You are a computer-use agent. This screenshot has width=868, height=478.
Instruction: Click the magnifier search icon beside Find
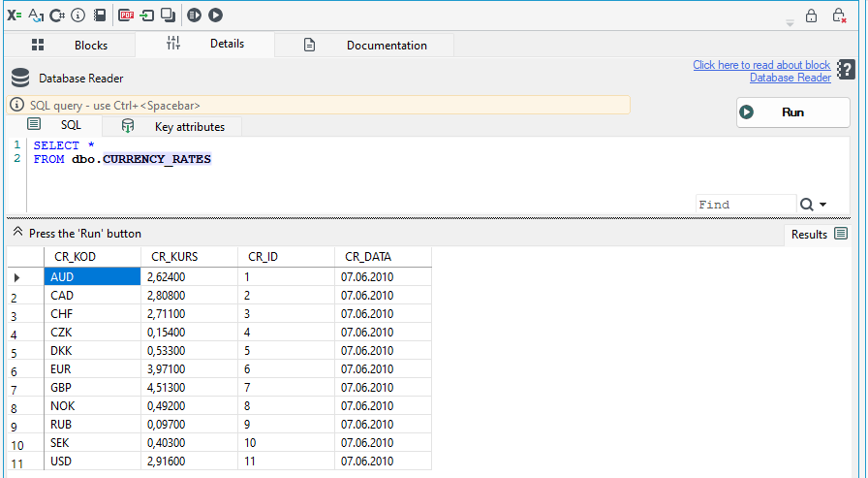(x=807, y=205)
